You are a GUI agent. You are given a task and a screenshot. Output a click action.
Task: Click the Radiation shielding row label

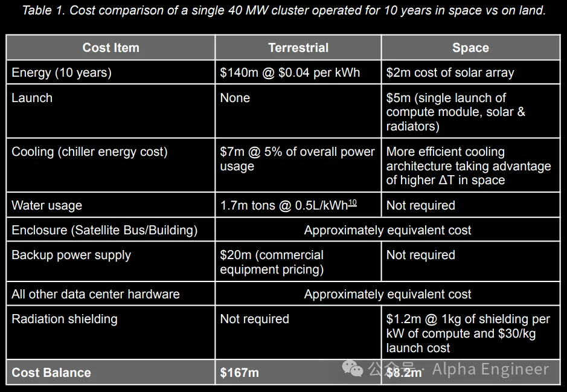pos(65,319)
